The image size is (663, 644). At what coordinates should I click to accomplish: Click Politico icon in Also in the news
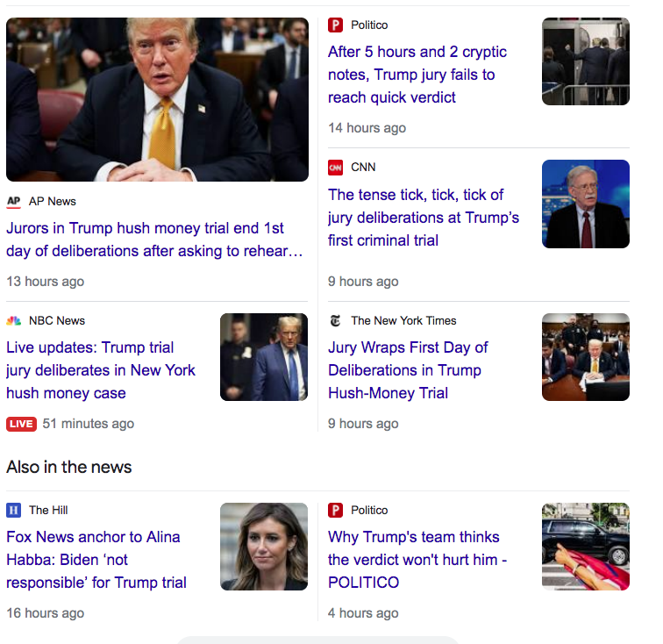click(335, 510)
